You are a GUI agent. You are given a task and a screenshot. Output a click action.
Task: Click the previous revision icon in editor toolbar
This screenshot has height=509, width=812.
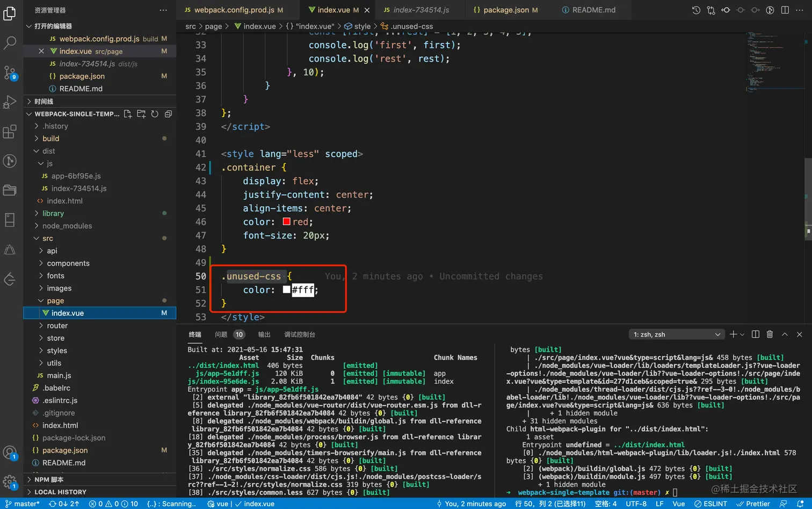726,10
